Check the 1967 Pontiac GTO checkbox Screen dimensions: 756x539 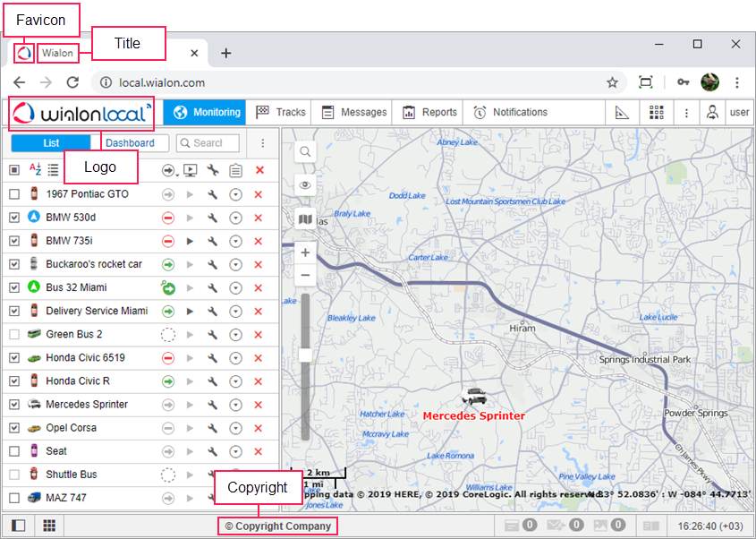pos(14,194)
